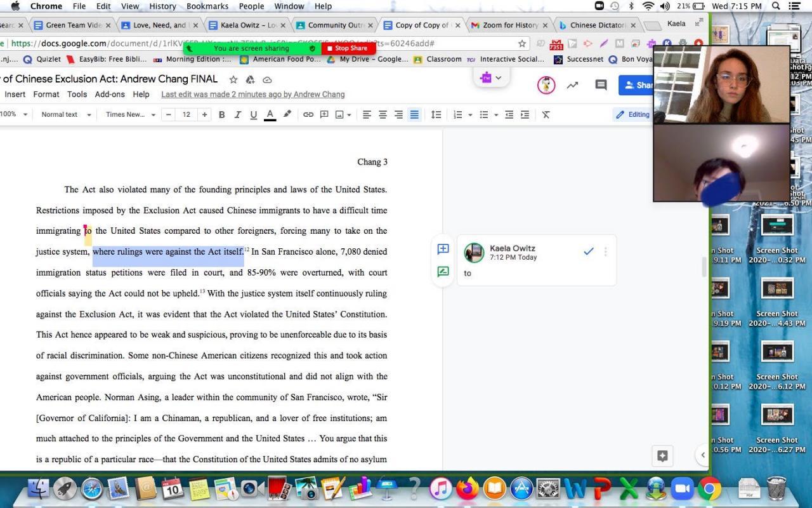
Task: Click the add comment button beside the page
Action: (x=443, y=249)
